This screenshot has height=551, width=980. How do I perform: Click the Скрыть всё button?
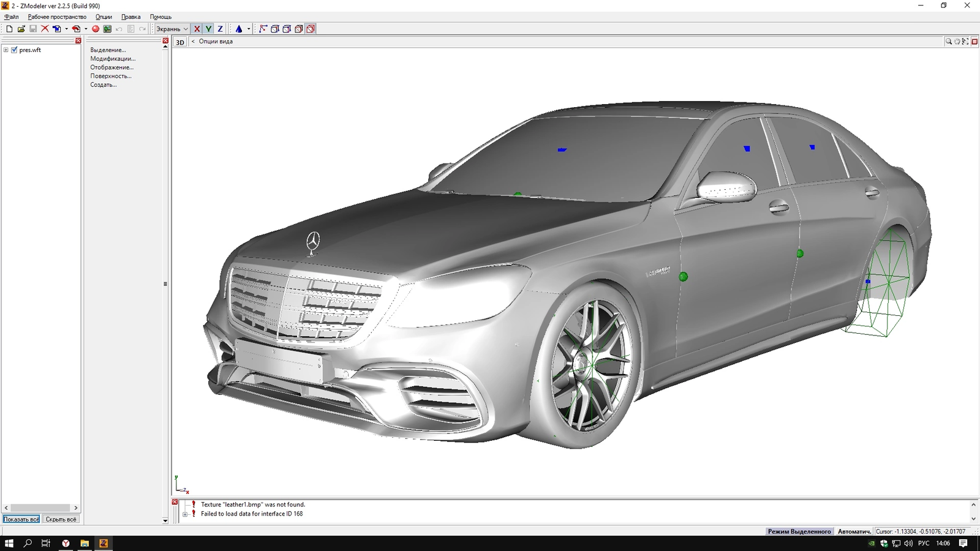(61, 519)
